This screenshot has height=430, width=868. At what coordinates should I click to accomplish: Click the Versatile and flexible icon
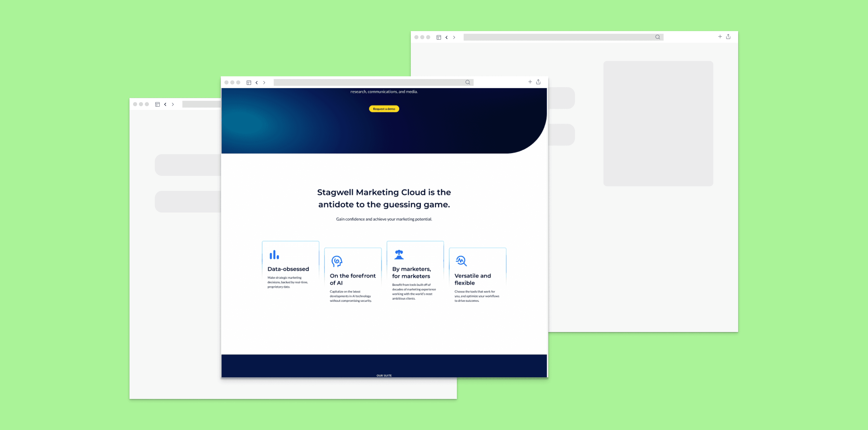(462, 262)
